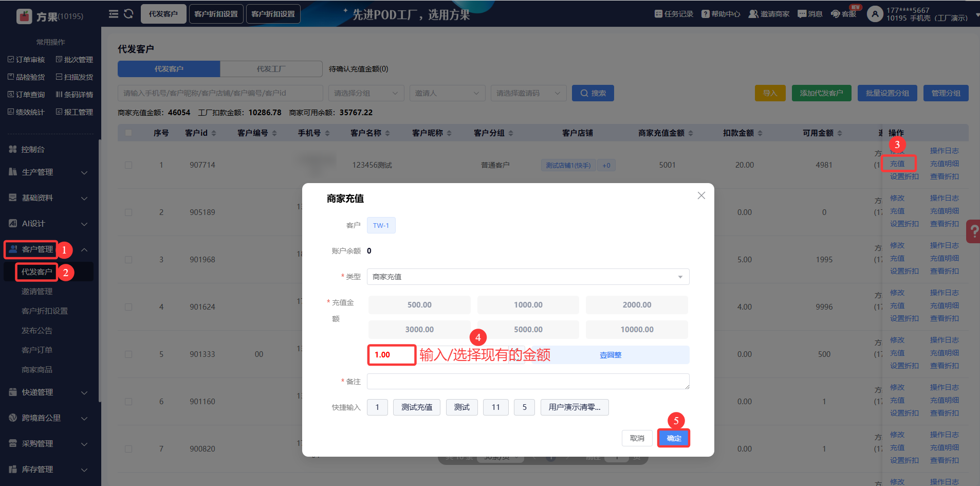Check the row for customer 900820
Viewport: 980px width, 486px height.
[x=128, y=449]
